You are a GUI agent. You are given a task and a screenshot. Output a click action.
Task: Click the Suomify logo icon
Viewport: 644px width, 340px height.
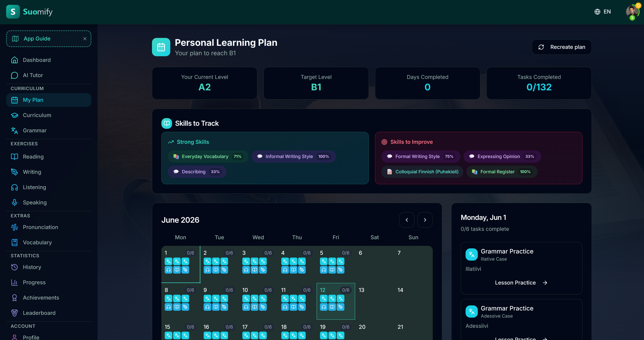pos(13,12)
